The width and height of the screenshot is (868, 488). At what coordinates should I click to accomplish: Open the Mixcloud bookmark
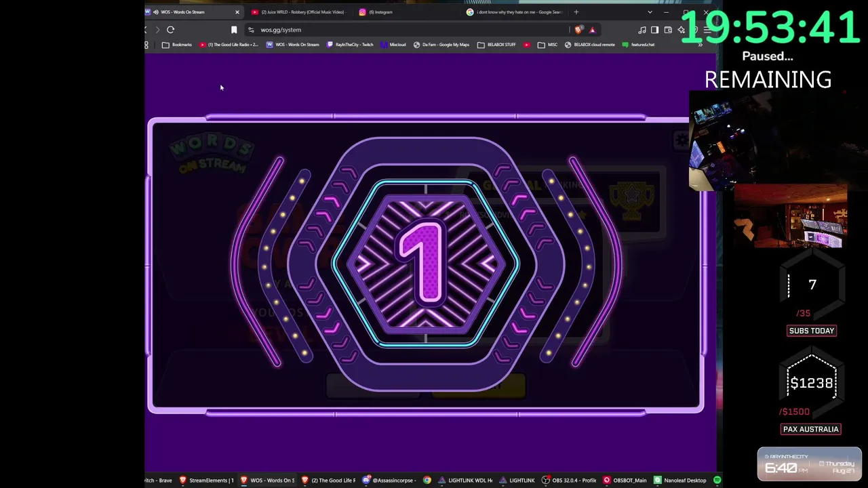point(393,45)
